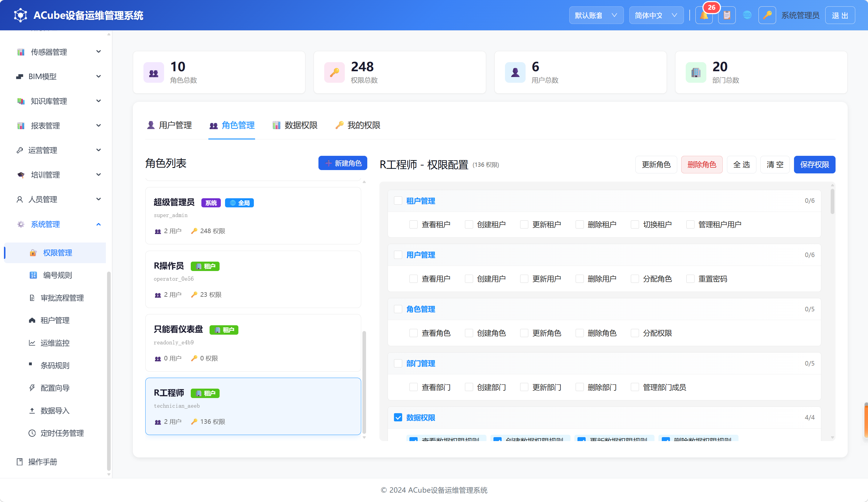Image resolution: width=868 pixels, height=502 pixels.
Task: Tick the 管理部门成员 checkbox
Action: 635,387
